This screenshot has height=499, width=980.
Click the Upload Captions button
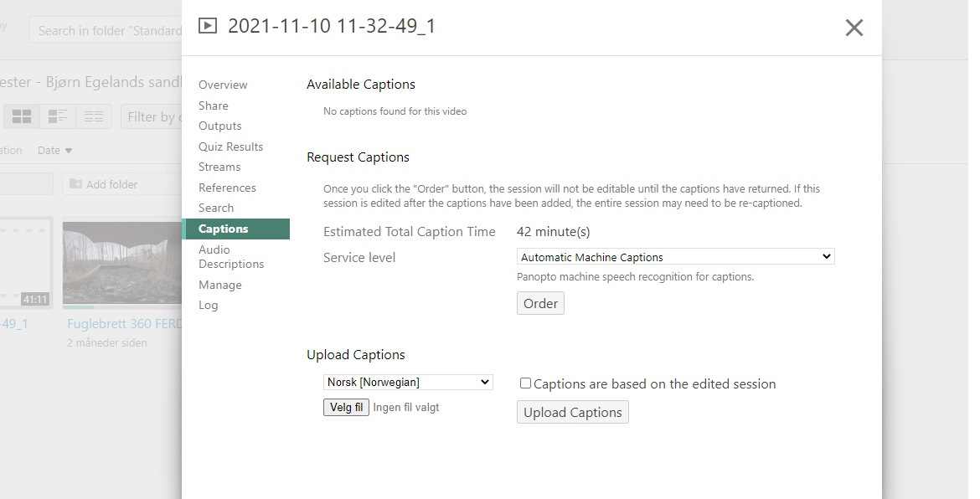572,412
